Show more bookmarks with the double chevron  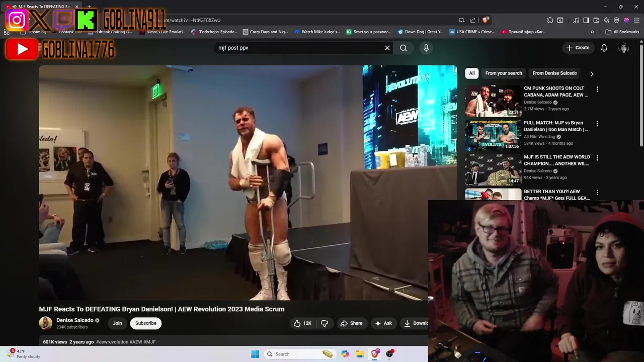coord(592,32)
